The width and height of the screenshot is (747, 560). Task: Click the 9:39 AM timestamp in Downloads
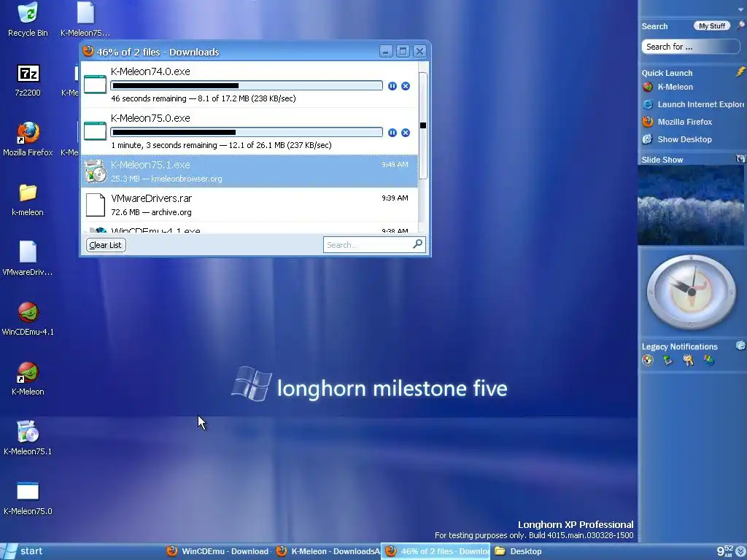point(395,198)
